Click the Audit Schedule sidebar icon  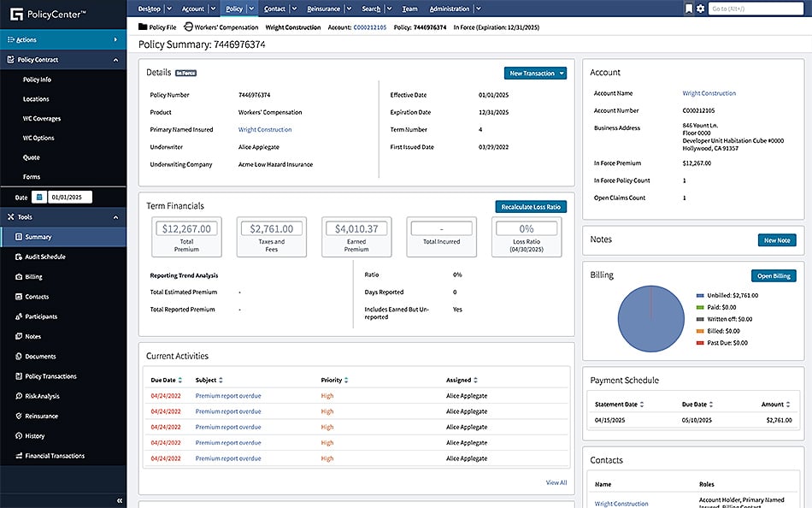18,257
